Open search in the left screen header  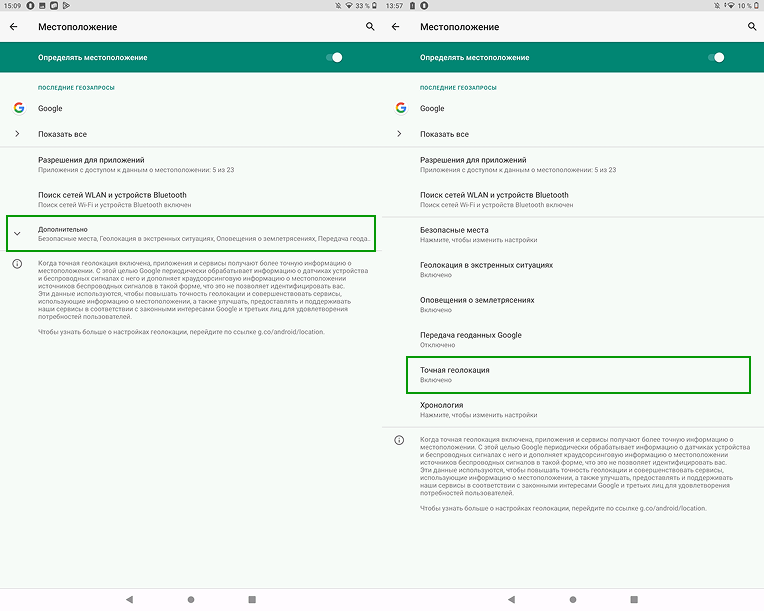click(370, 27)
